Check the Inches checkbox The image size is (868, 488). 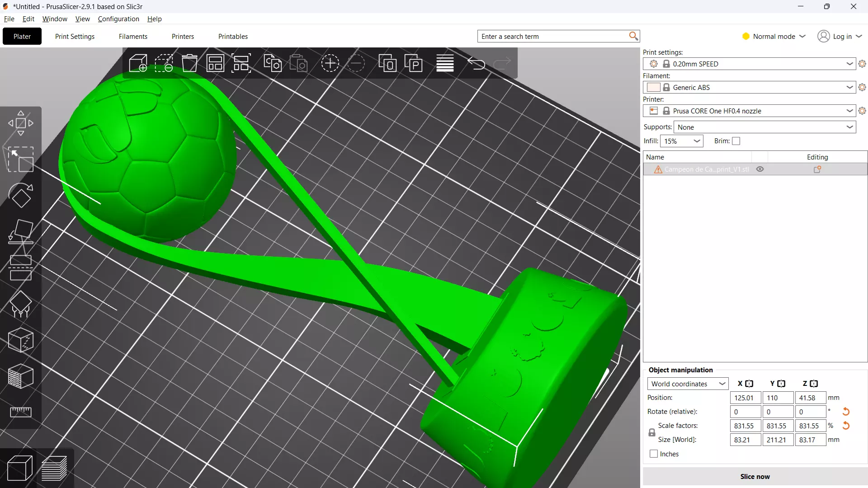654,454
